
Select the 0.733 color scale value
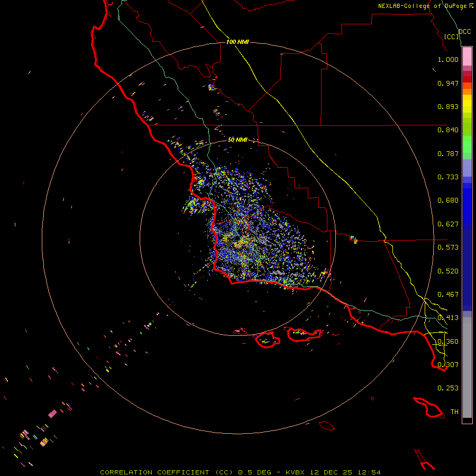448,177
